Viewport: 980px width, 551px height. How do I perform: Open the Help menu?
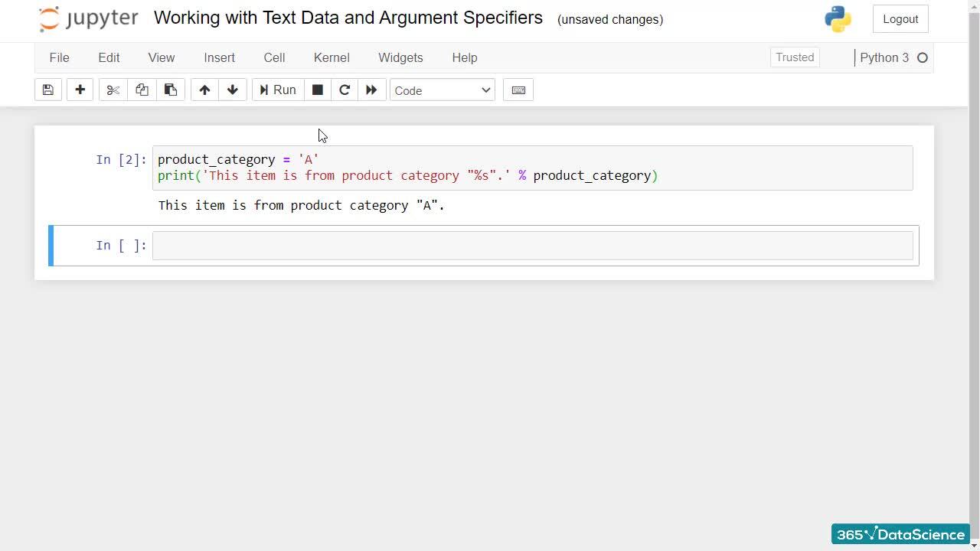[465, 57]
